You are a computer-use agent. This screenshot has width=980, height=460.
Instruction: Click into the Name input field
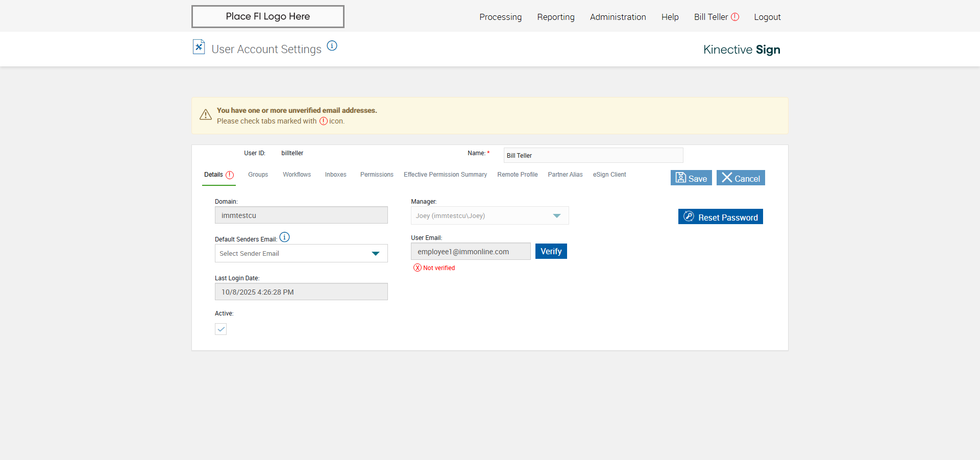coord(593,156)
